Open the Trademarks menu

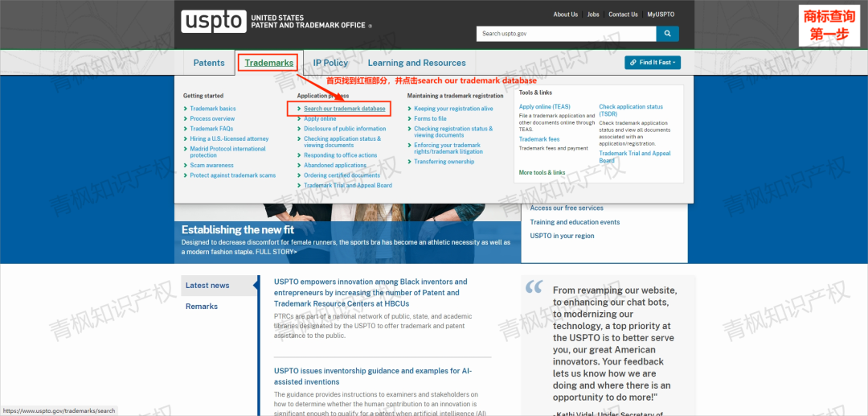tap(269, 63)
